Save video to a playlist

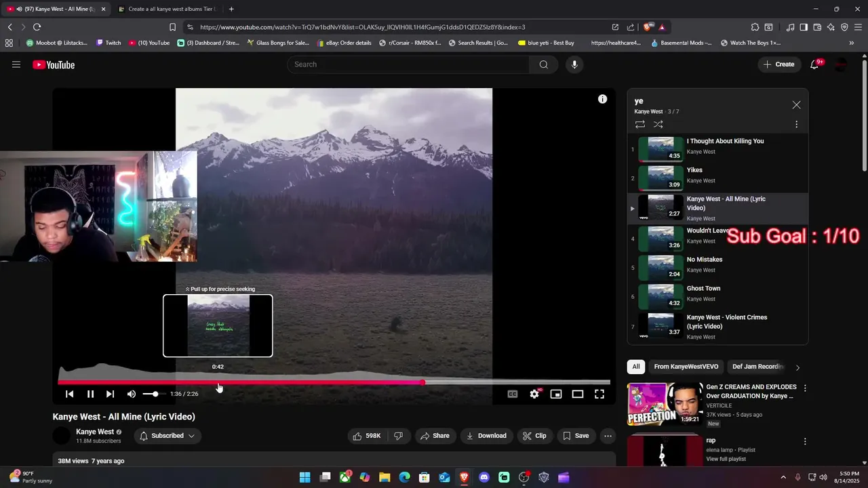(576, 436)
